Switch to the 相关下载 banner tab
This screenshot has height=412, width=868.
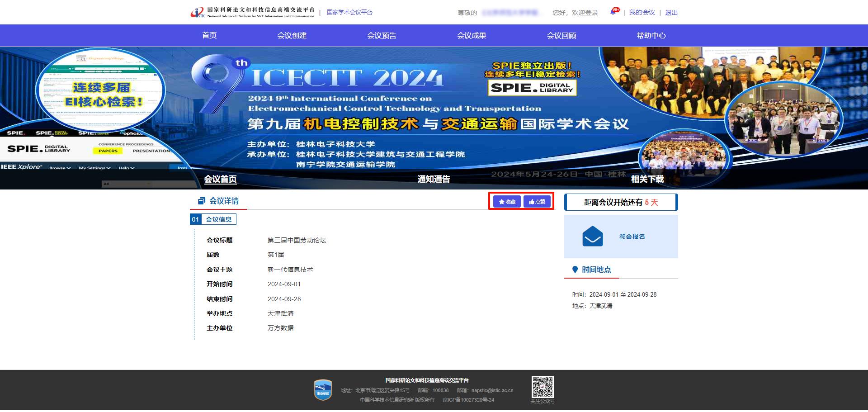[x=647, y=180]
